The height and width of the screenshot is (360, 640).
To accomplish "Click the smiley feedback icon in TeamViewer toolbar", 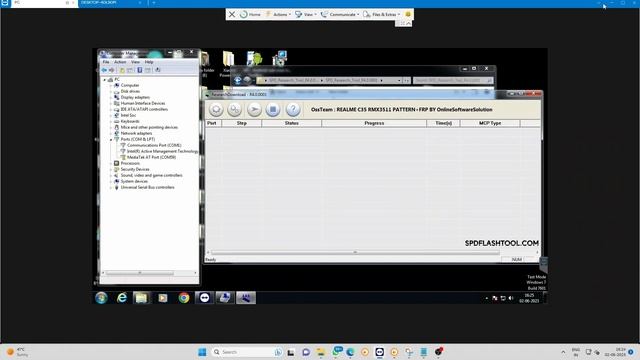I will click(408, 14).
